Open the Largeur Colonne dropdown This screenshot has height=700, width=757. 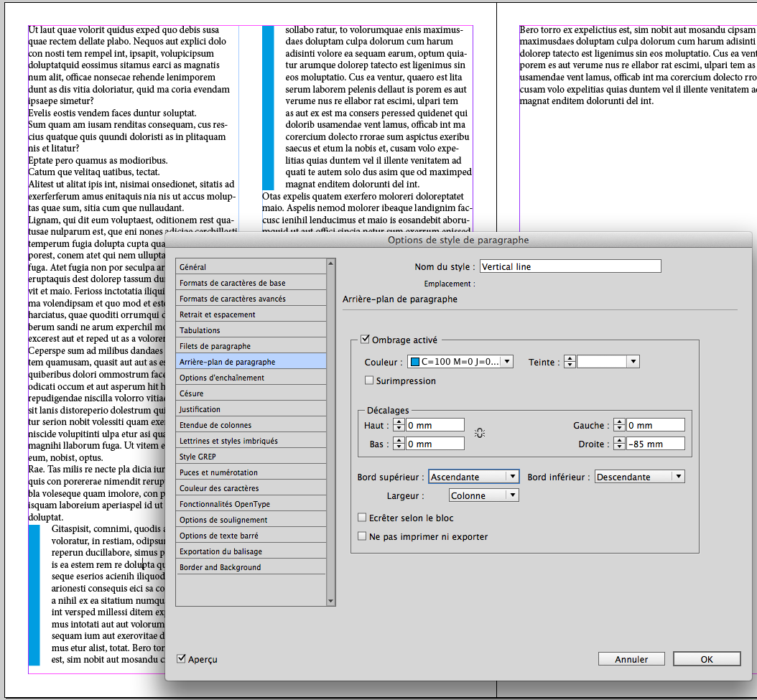[484, 495]
